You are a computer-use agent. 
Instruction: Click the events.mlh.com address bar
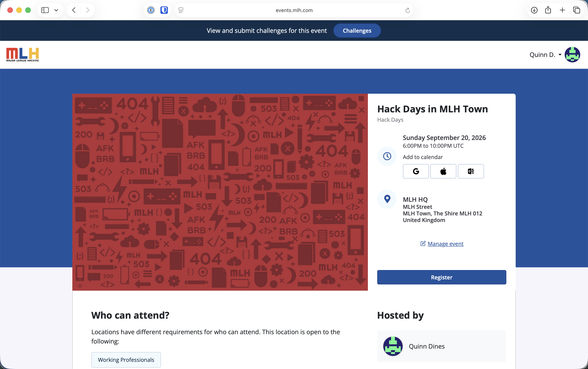point(294,10)
